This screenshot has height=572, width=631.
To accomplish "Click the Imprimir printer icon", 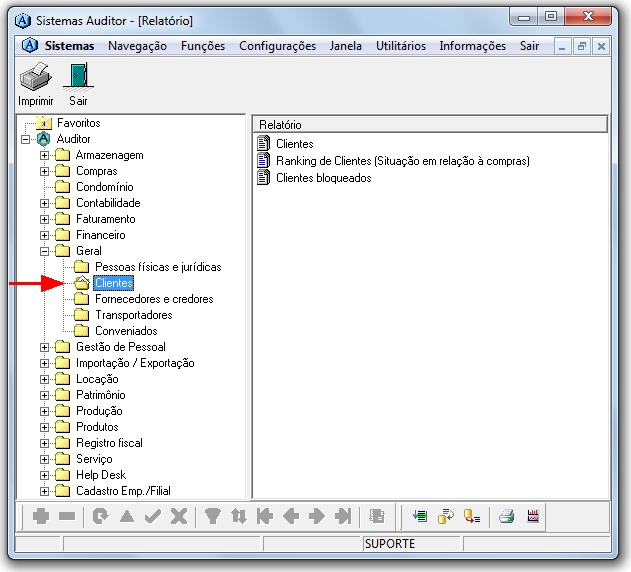I will tap(35, 77).
